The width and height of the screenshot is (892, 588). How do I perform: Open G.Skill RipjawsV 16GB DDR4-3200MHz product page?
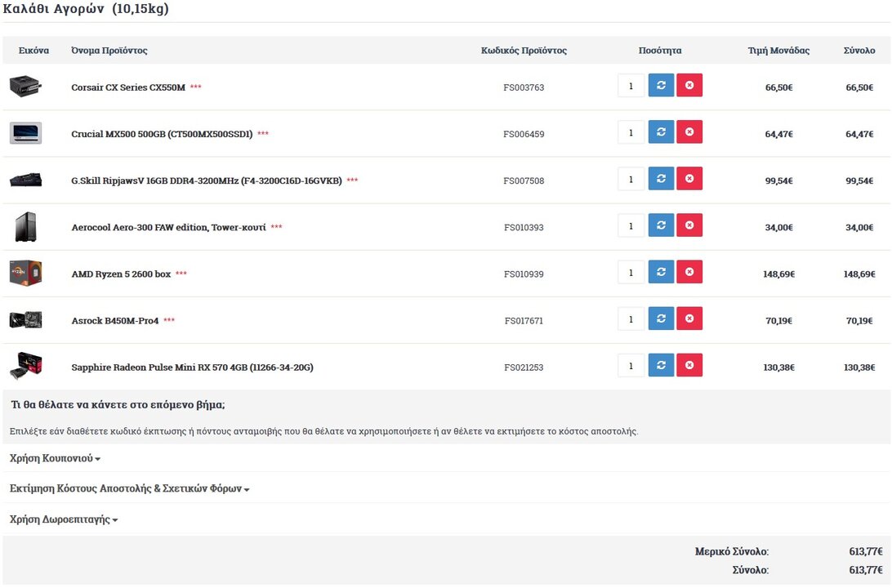coord(207,180)
